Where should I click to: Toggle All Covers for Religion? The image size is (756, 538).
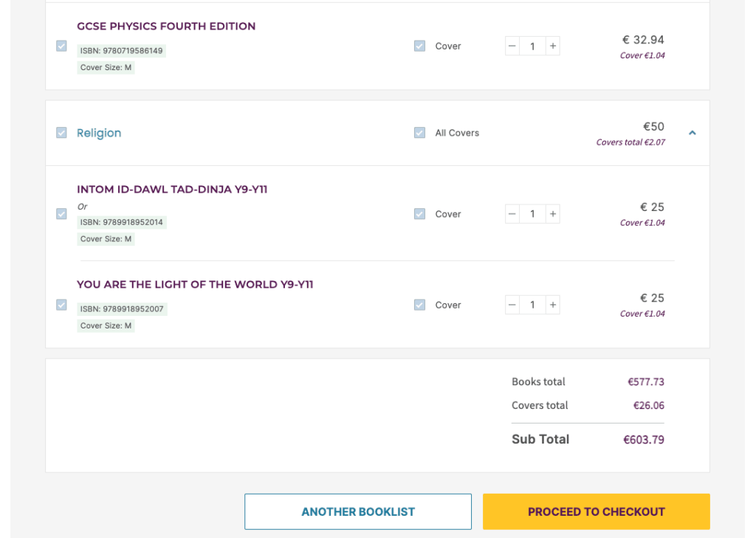(419, 133)
